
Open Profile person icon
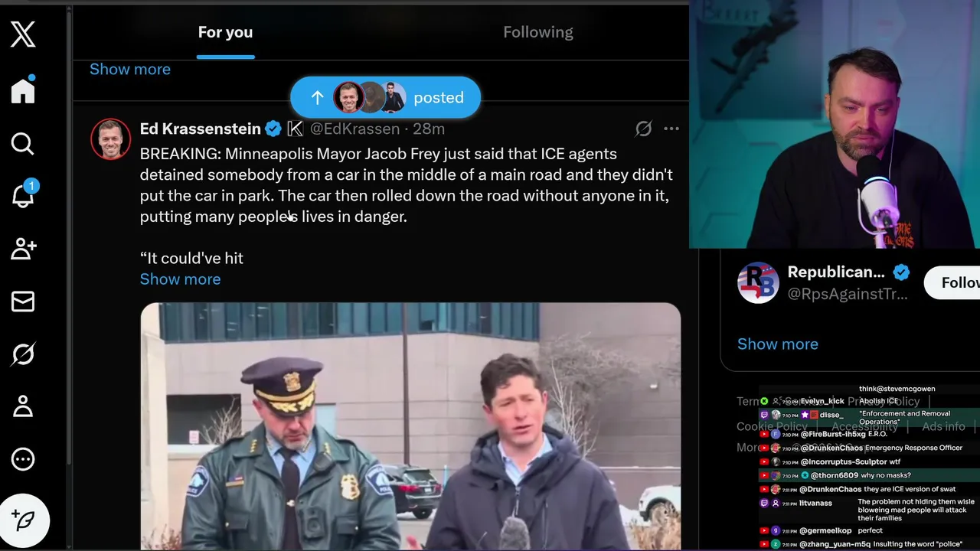(23, 406)
